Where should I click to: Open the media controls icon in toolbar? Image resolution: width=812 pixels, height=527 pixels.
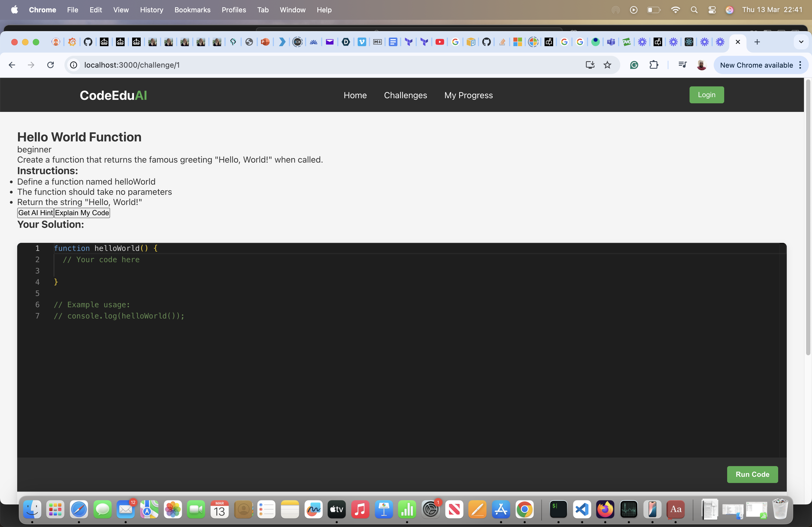682,65
